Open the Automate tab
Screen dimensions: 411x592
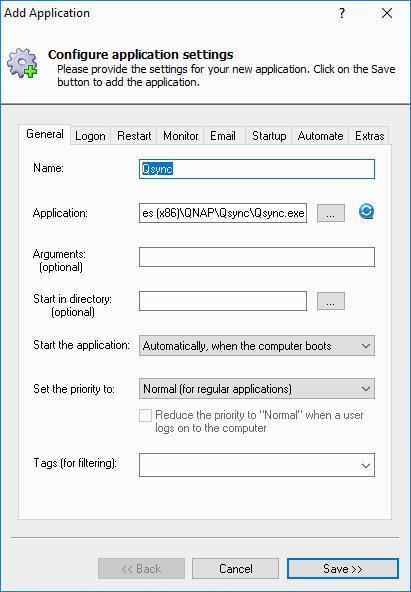pyautogui.click(x=320, y=136)
